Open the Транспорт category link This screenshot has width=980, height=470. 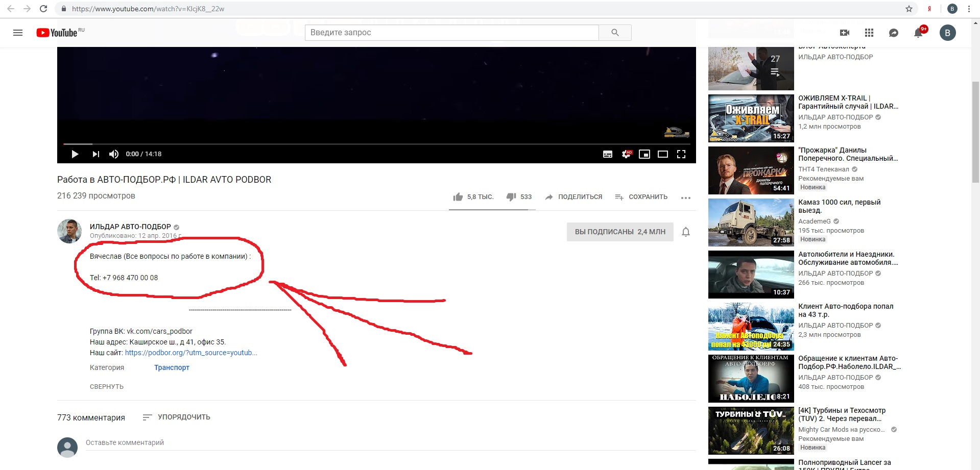pyautogui.click(x=172, y=367)
